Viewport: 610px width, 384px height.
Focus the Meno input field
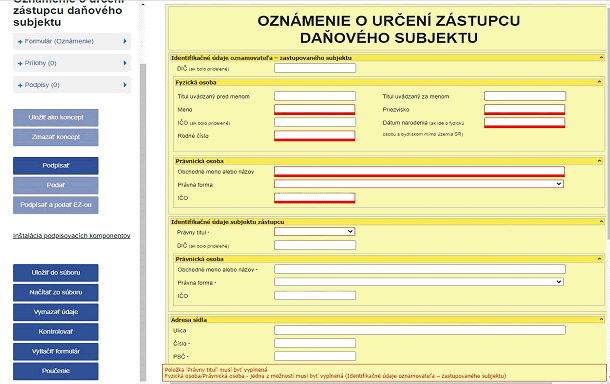pyautogui.click(x=314, y=109)
